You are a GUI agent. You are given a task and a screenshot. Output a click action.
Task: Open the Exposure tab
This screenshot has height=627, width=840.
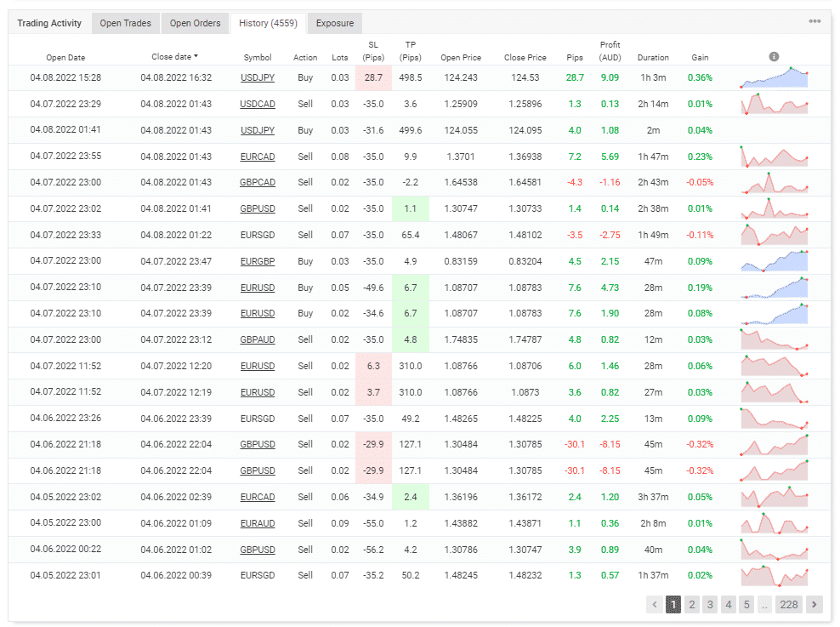(x=335, y=23)
